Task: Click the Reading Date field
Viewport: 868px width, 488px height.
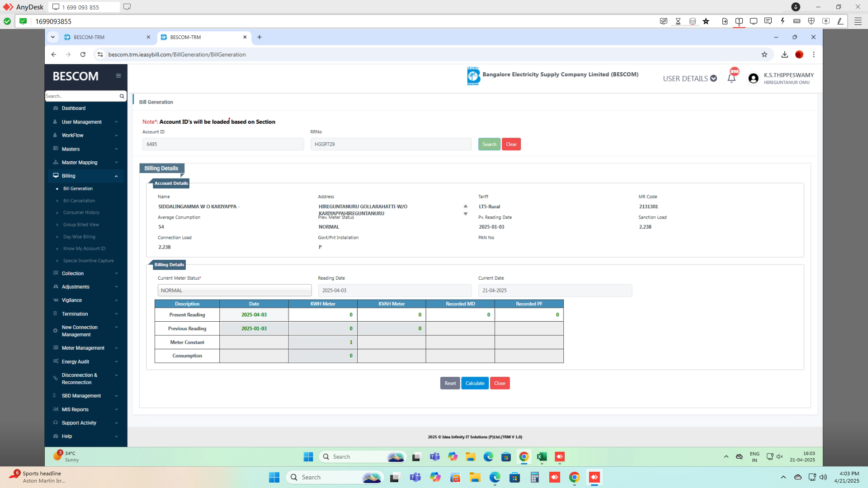Action: [x=395, y=291]
